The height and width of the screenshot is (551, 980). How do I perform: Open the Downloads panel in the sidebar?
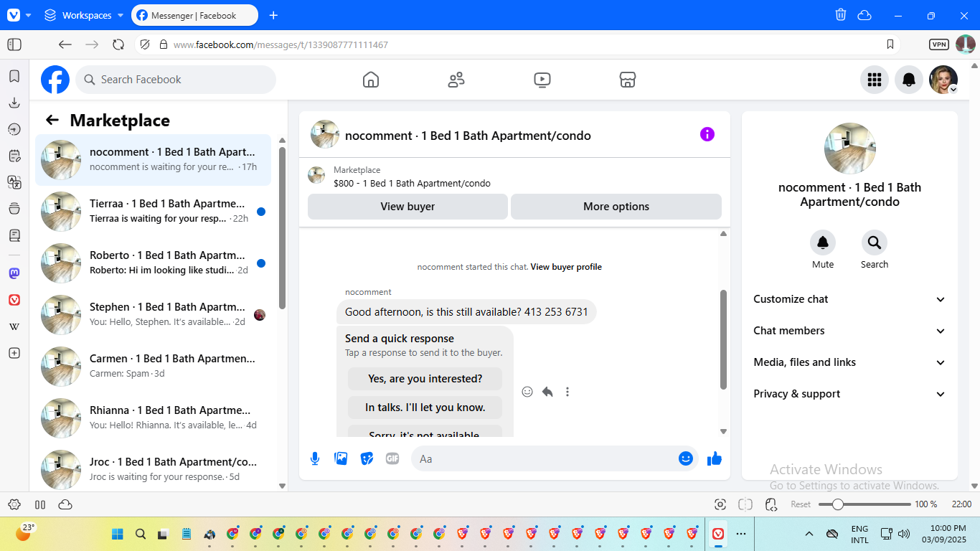coord(14,103)
